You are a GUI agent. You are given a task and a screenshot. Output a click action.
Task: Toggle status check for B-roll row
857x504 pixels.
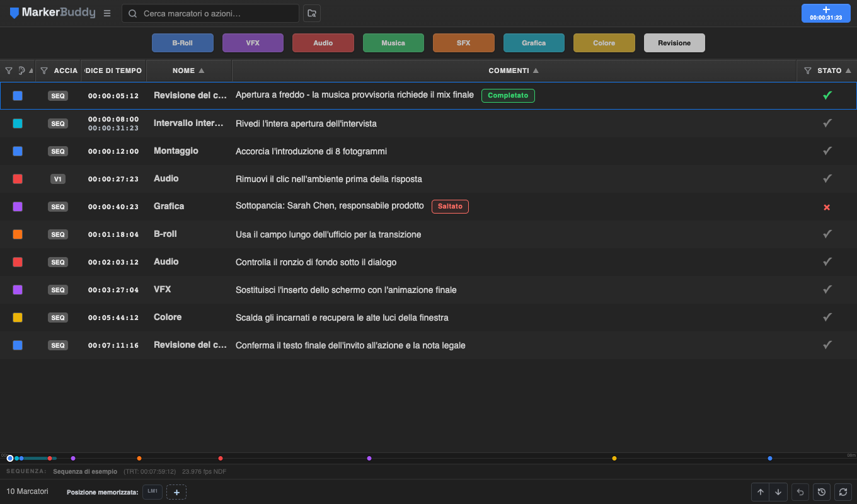(x=827, y=234)
